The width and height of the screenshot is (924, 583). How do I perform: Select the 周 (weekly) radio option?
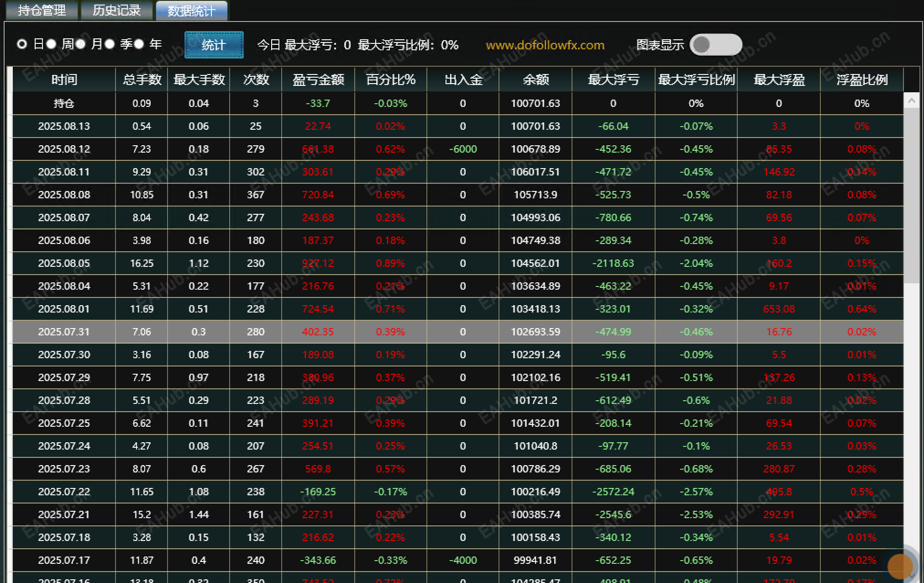51,44
